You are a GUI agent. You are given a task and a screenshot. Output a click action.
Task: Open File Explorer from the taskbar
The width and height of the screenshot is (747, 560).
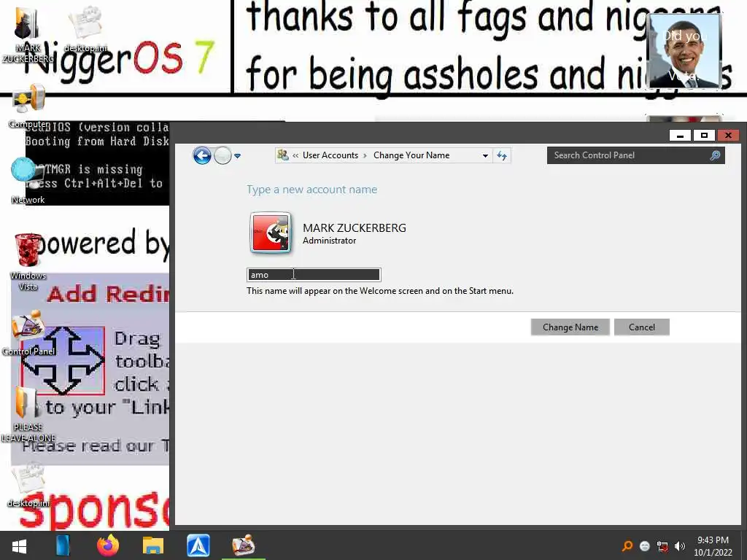(x=153, y=545)
